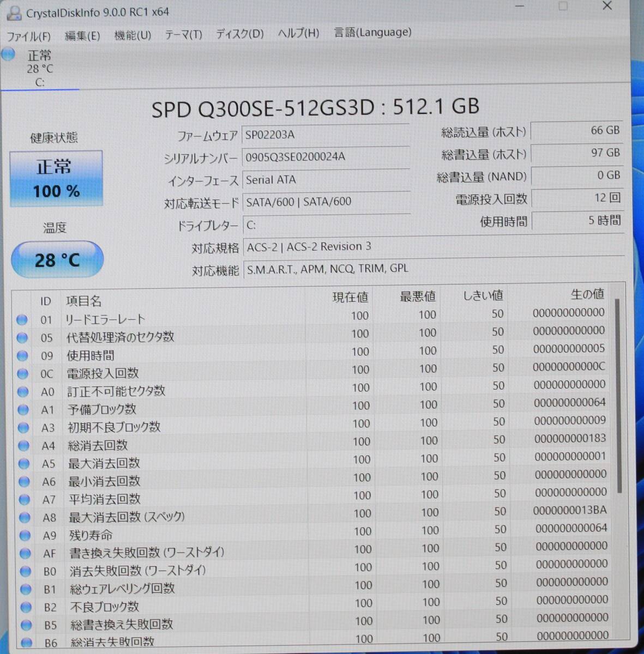Click the status dot for 訂正不可能セクタ数
The height and width of the screenshot is (654, 644).
coord(22,391)
